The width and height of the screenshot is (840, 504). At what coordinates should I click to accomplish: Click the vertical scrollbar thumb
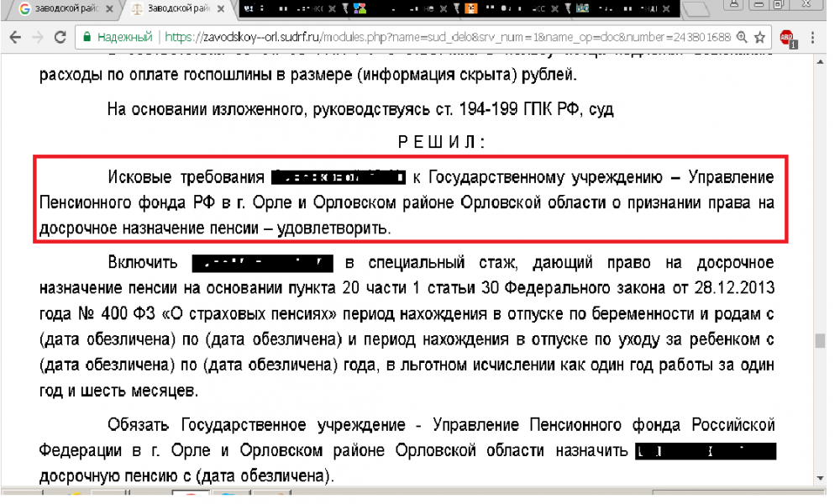coord(820,341)
